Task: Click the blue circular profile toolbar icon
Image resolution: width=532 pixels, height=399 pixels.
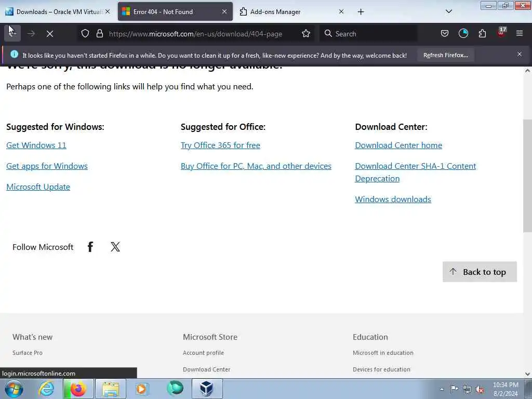Action: [x=463, y=34]
